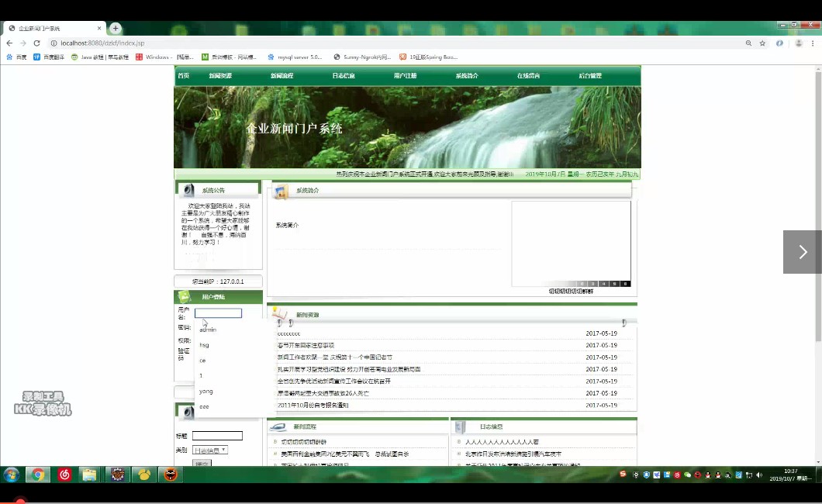The image size is (822, 504).
Task: Select slide 5 in the image carousel
Action: [x=614, y=284]
